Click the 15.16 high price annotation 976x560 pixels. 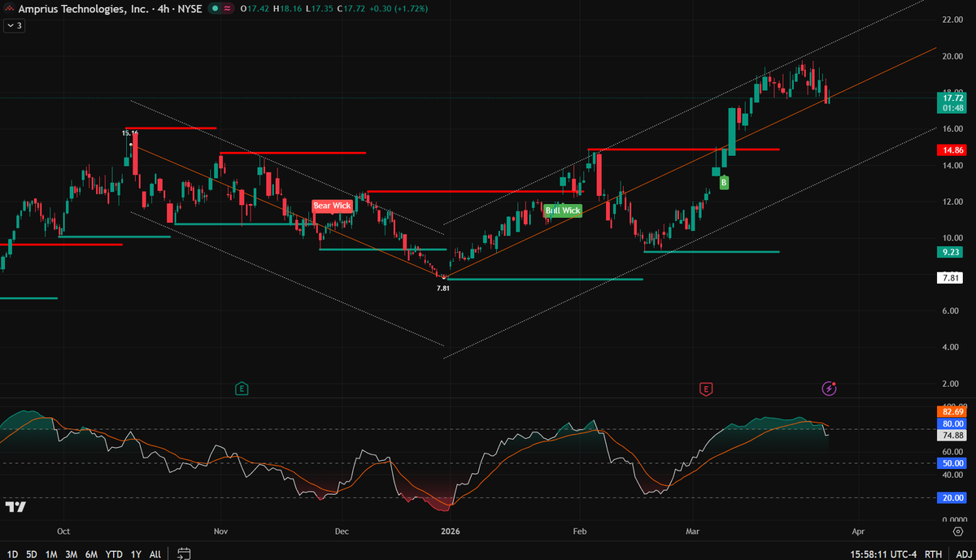(x=130, y=132)
